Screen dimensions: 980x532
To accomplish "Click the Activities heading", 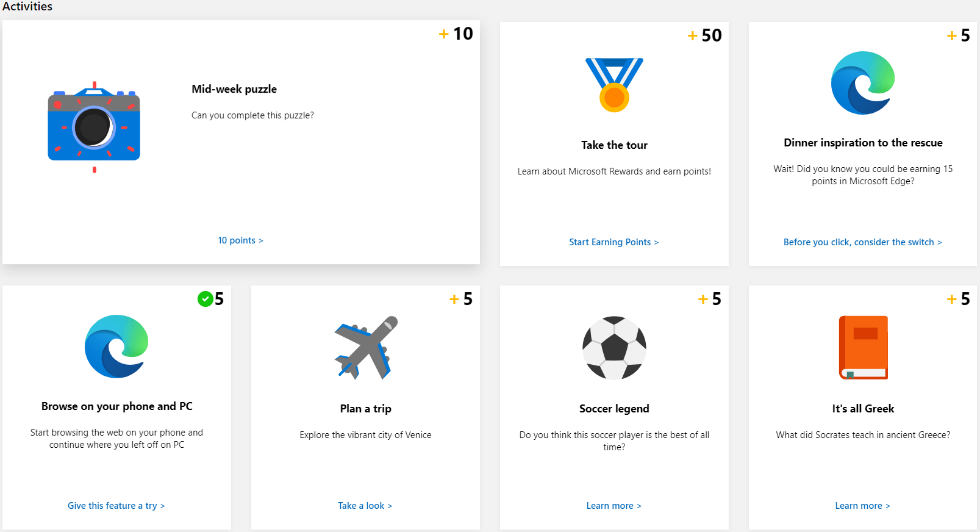I will click(27, 7).
